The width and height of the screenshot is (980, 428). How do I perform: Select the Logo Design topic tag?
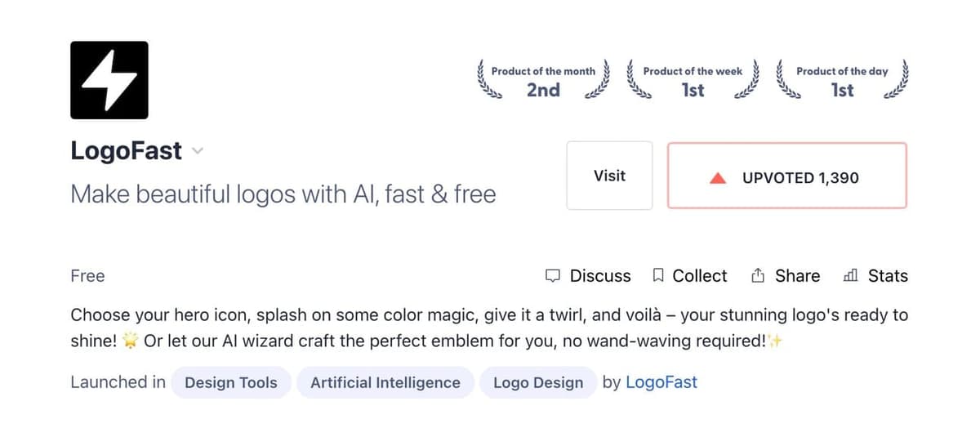point(538,382)
